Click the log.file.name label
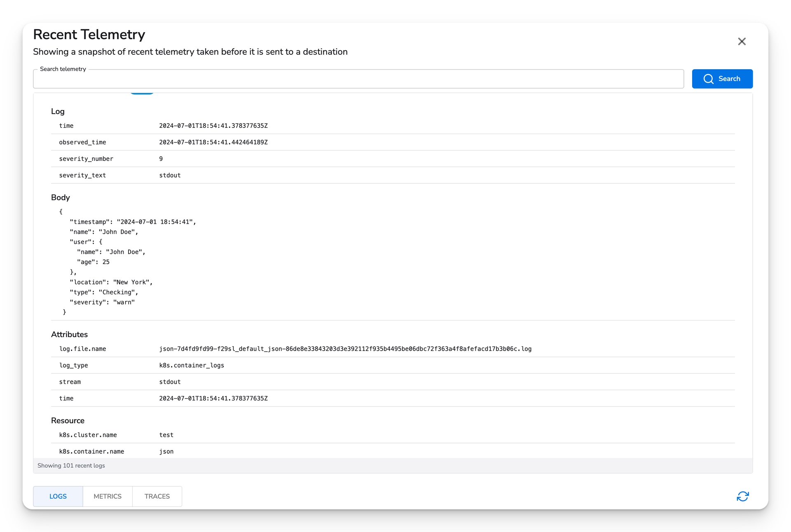 (x=82, y=349)
